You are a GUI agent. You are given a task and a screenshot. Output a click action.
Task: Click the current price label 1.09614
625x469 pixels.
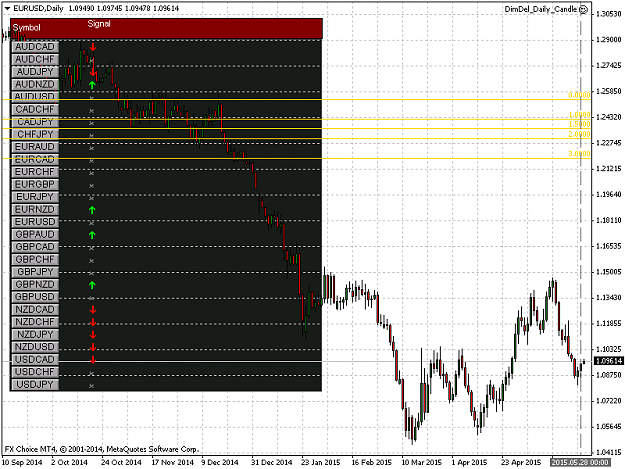click(608, 361)
